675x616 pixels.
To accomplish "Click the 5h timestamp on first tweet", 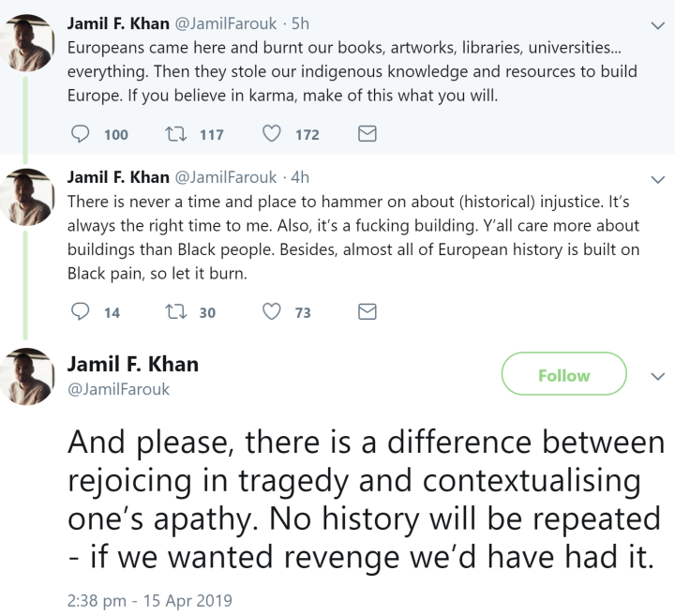I will pyautogui.click(x=300, y=21).
